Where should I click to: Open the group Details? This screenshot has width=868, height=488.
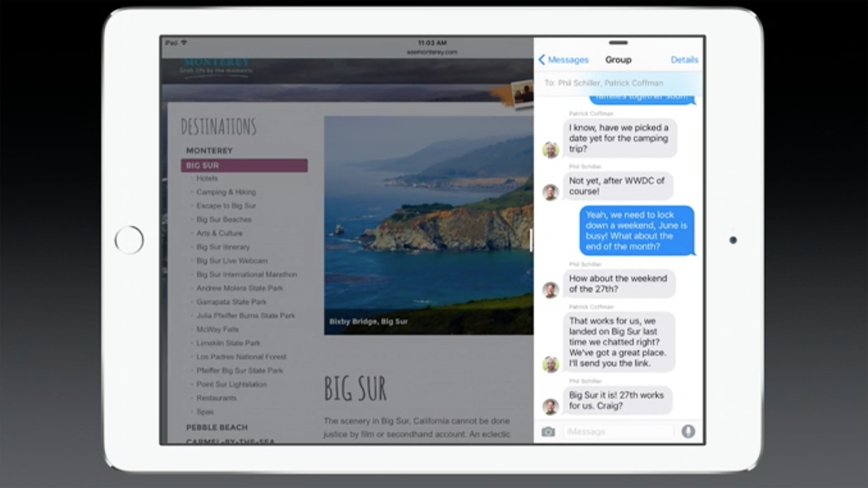pyautogui.click(x=684, y=60)
